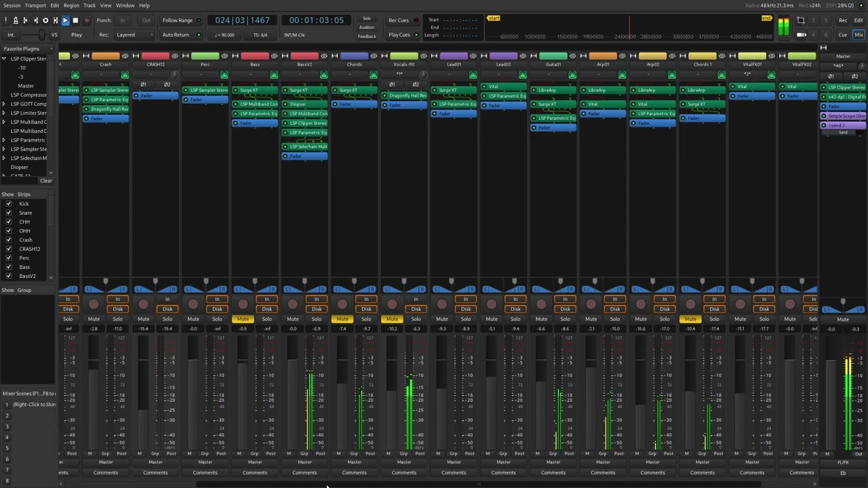Click the transport Play button
Viewport: 868px width, 488px height.
(65, 20)
